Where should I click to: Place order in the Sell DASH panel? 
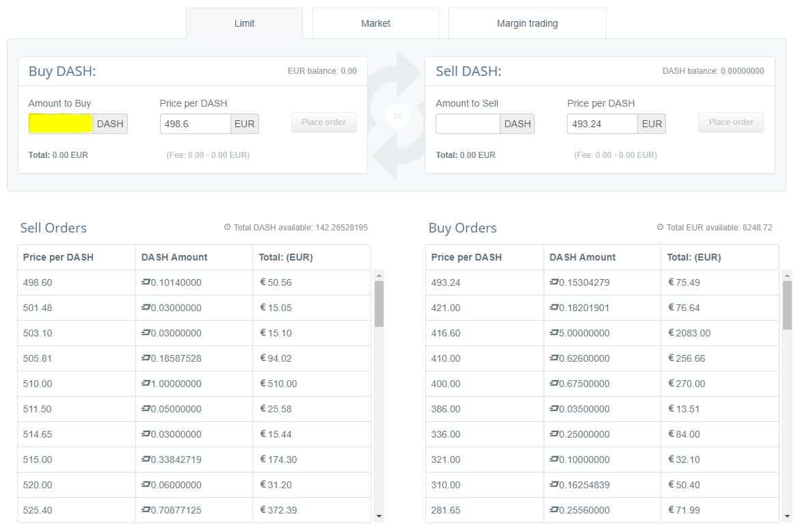730,122
